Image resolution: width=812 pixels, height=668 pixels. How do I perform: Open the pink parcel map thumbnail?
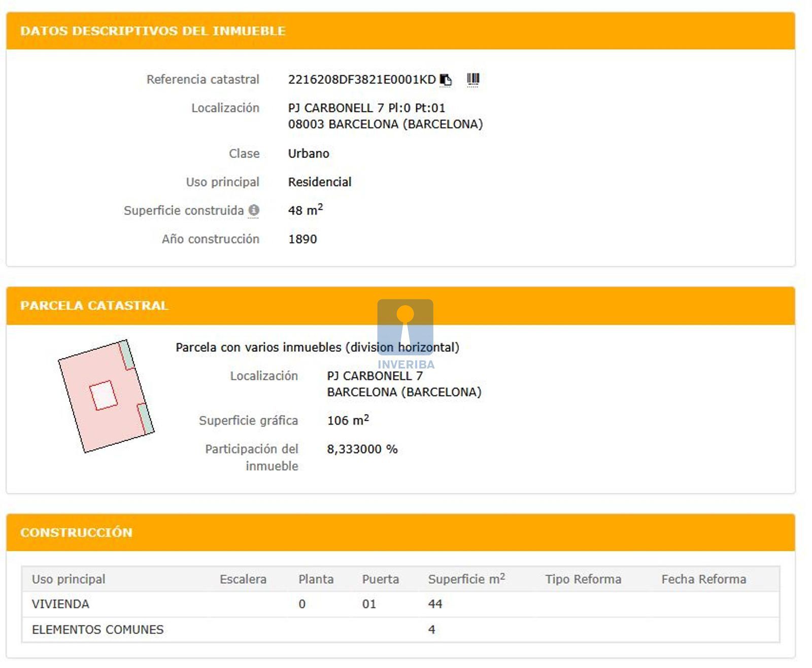click(106, 396)
